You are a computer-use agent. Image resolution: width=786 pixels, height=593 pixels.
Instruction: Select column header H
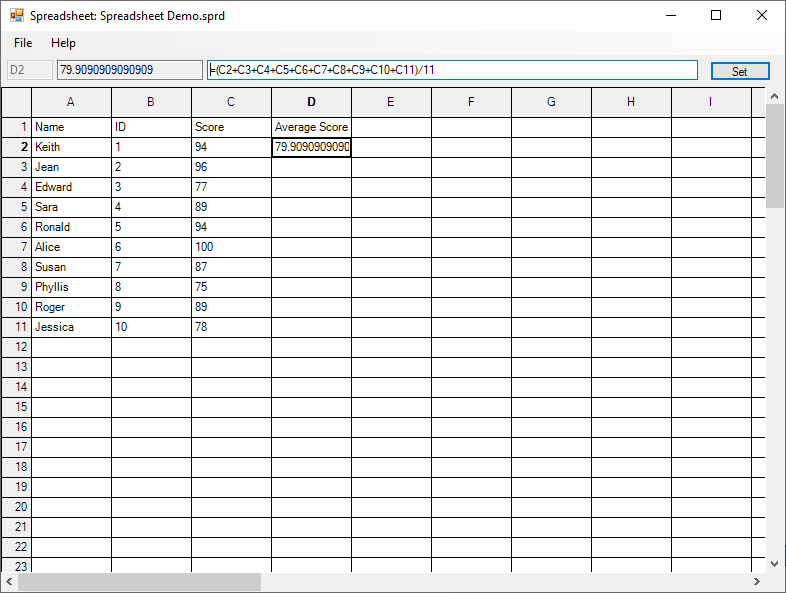[x=631, y=102]
